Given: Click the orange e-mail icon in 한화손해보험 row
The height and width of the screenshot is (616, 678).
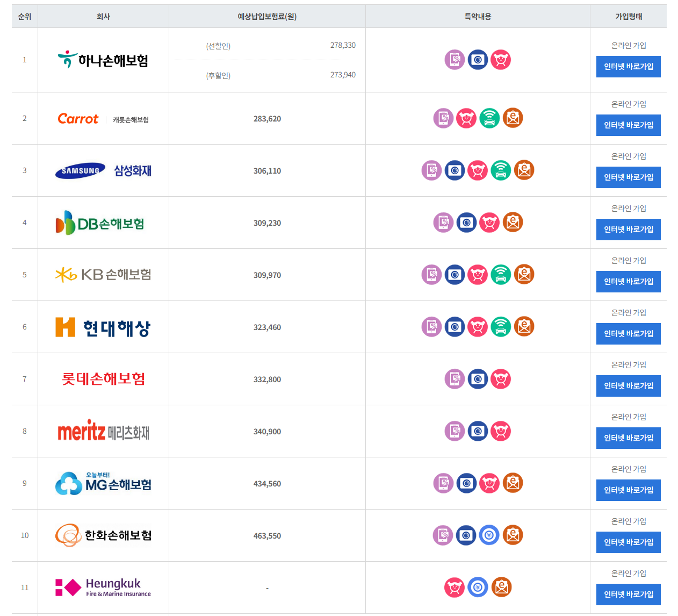Looking at the screenshot, I should [x=513, y=535].
